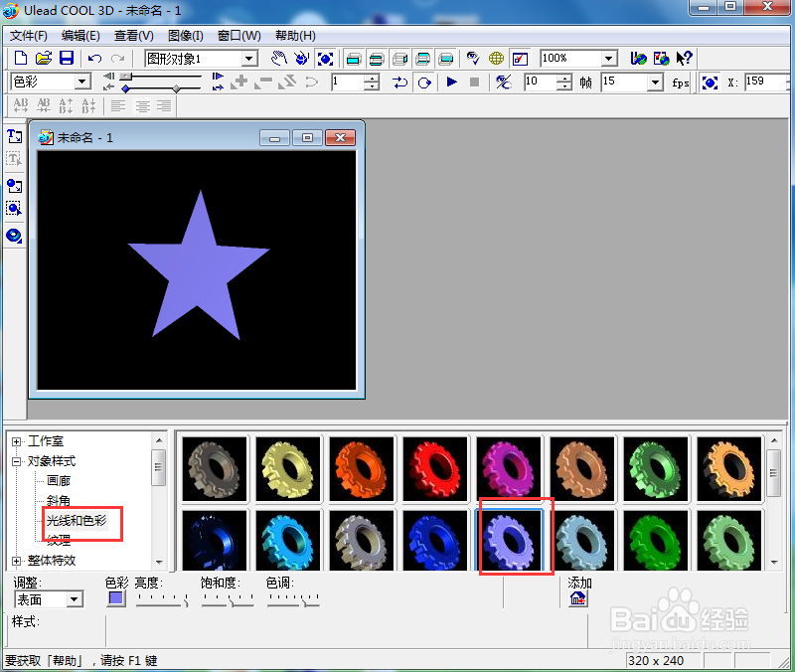Open the 表面 adjust dropdown
Image resolution: width=795 pixels, height=672 pixels.
click(74, 599)
